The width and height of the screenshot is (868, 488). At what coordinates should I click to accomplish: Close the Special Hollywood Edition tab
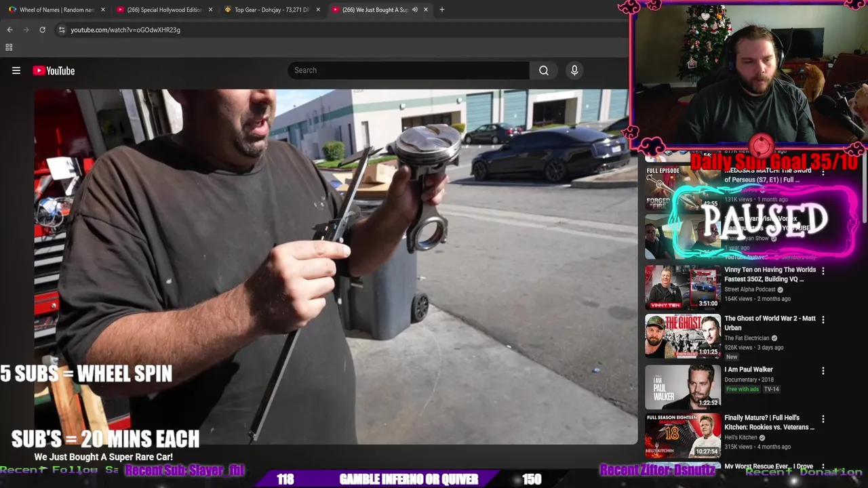point(211,9)
